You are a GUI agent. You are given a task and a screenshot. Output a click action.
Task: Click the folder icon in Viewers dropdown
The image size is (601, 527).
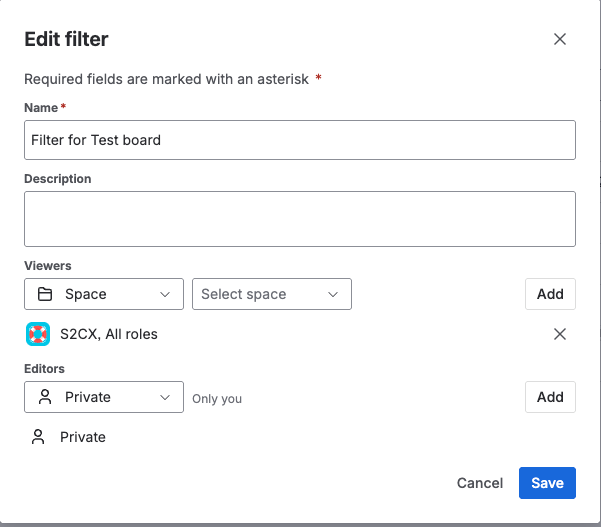[x=44, y=294]
